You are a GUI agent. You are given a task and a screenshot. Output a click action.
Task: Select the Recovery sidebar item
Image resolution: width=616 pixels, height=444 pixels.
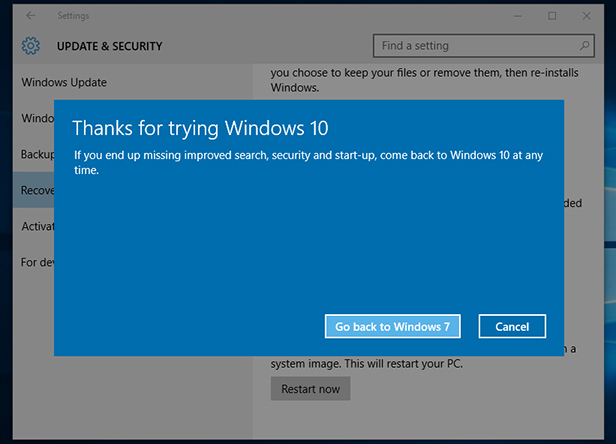(34, 190)
